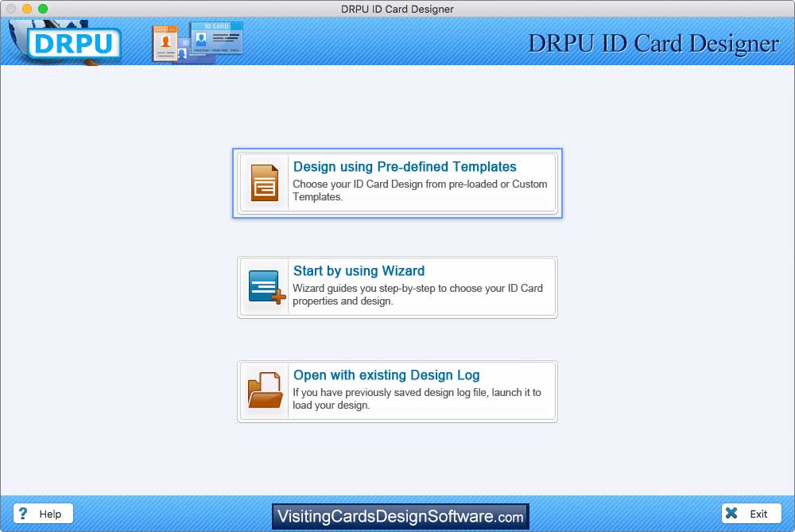The width and height of the screenshot is (795, 532).
Task: Maximize window with the green button
Action: 43,9
